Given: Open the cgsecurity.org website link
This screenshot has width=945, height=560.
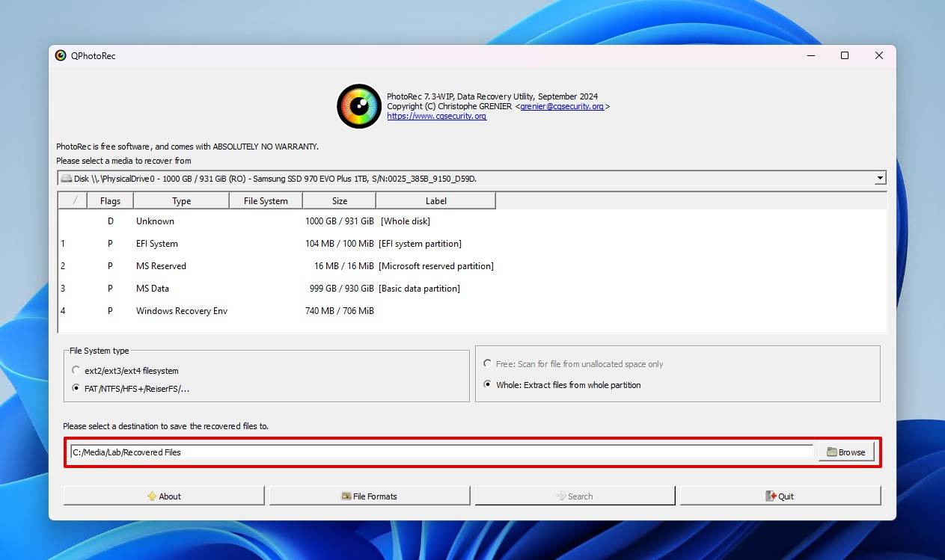Looking at the screenshot, I should coord(436,116).
